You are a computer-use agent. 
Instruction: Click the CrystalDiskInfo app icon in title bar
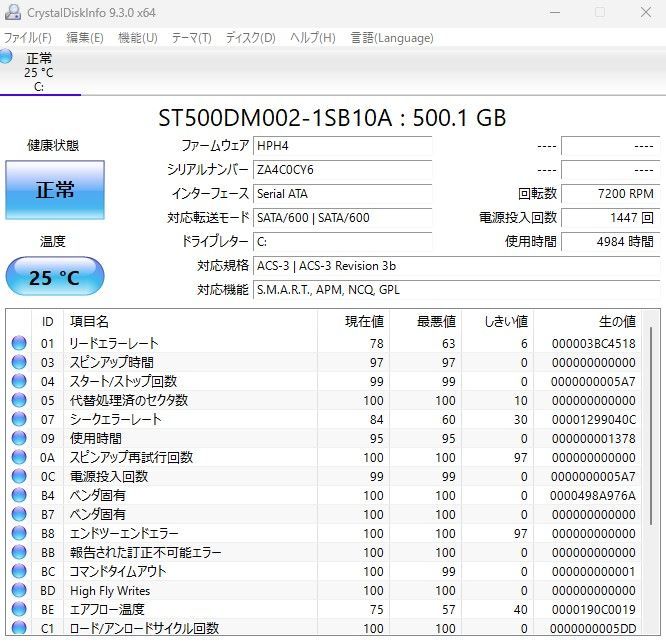[12, 12]
